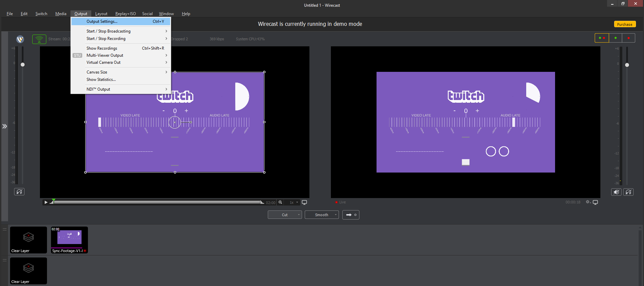Expand Virtual Camera Out submenu
This screenshot has height=286, width=644.
[121, 62]
